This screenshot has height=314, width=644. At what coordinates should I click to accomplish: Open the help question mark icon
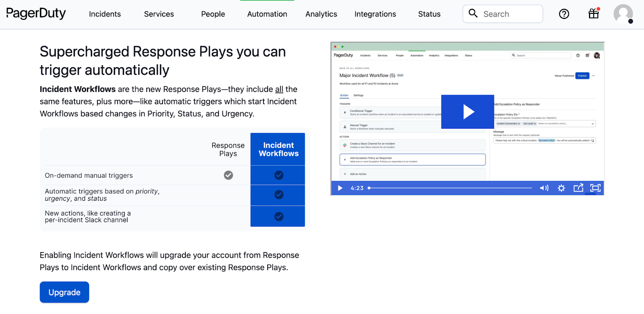pos(564,14)
